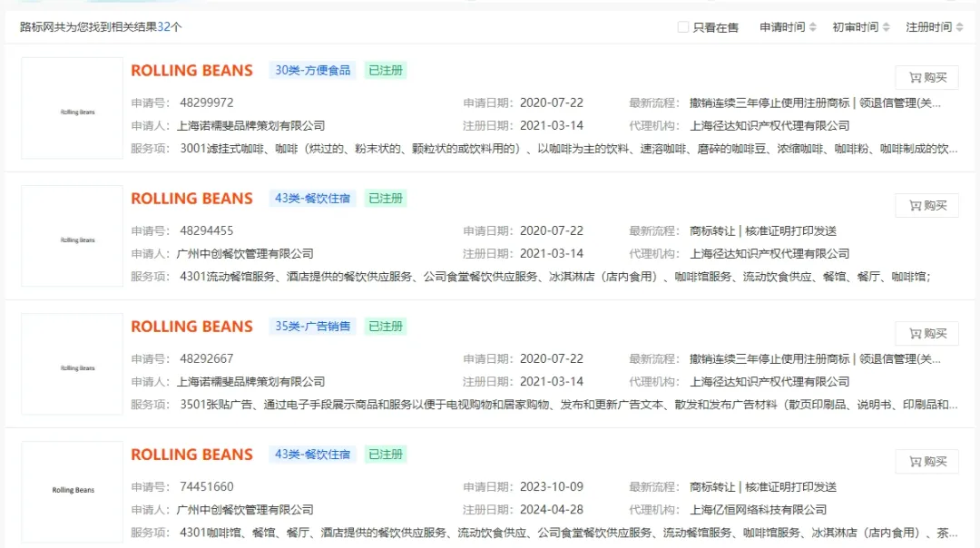
Task: Open ROLLING BEANS title for application 74451660
Action: (191, 455)
